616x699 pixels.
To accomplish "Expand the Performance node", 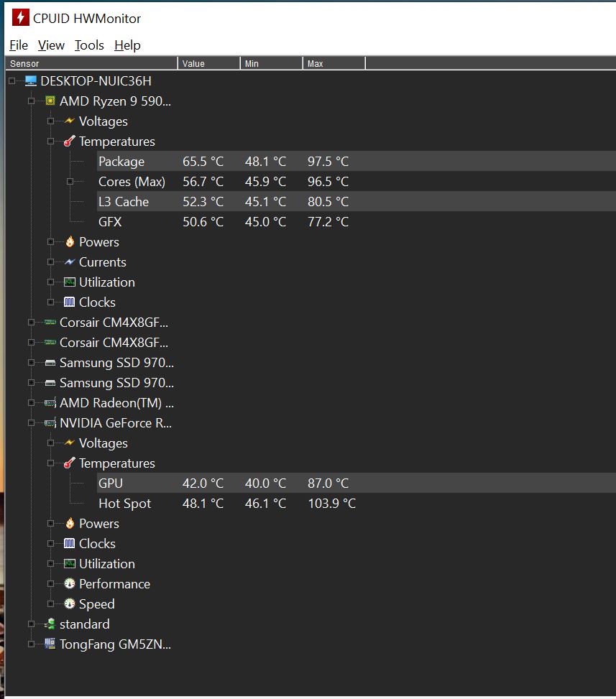I will coord(50,583).
